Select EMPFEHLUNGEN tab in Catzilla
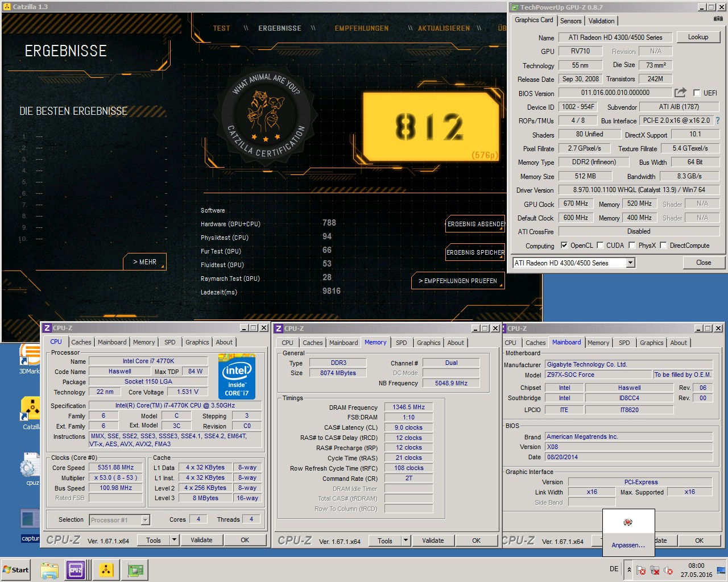 click(362, 28)
